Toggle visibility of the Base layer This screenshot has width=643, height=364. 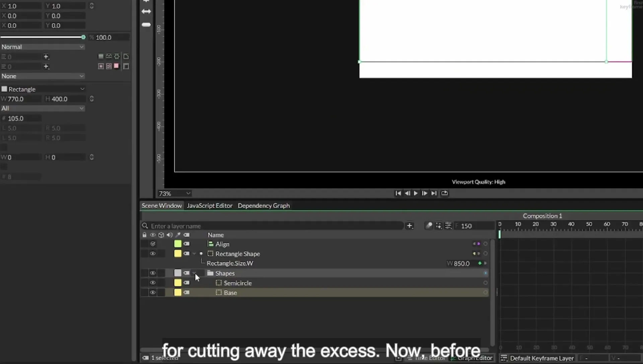click(x=153, y=292)
